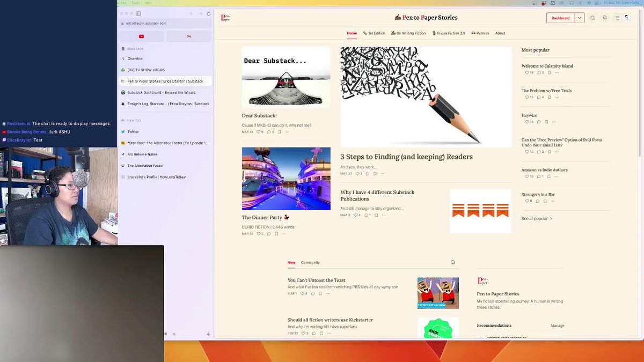
Task: Open the "..." options on the Dear Substack post
Action: [x=286, y=132]
